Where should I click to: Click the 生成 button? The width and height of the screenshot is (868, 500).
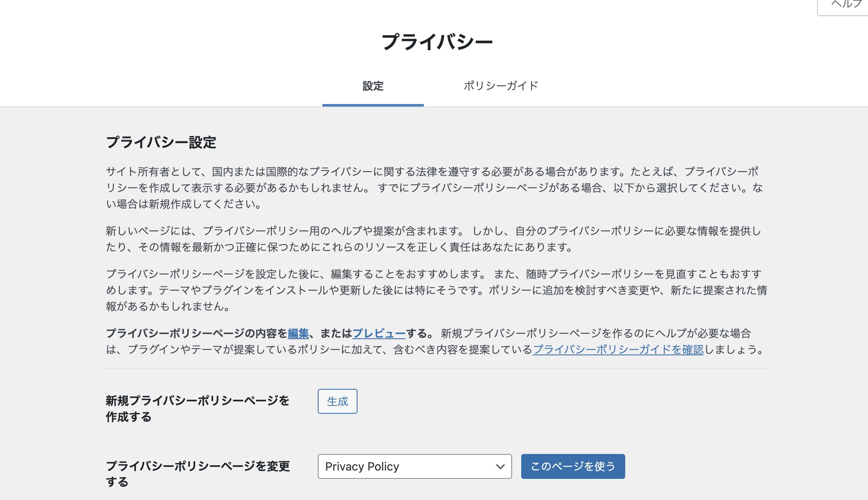pyautogui.click(x=338, y=401)
